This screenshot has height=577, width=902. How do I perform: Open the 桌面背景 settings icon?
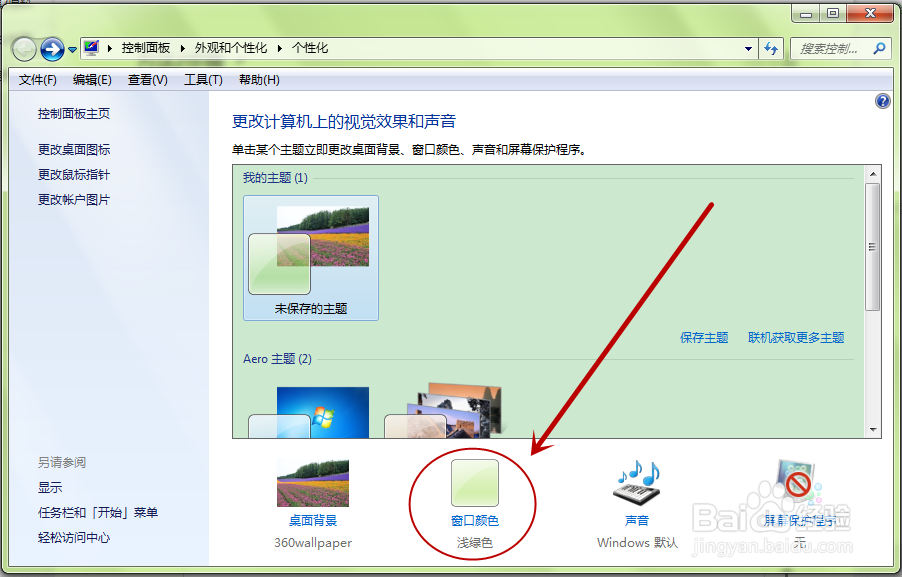point(313,483)
